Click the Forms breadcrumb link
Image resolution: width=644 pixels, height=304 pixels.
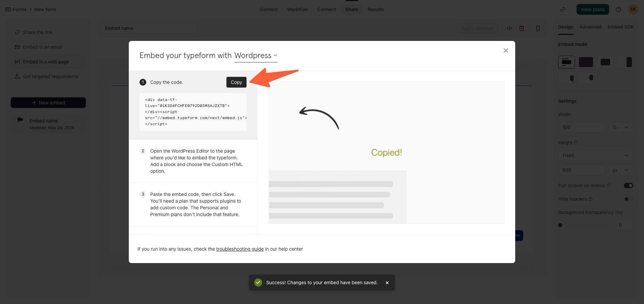point(19,9)
